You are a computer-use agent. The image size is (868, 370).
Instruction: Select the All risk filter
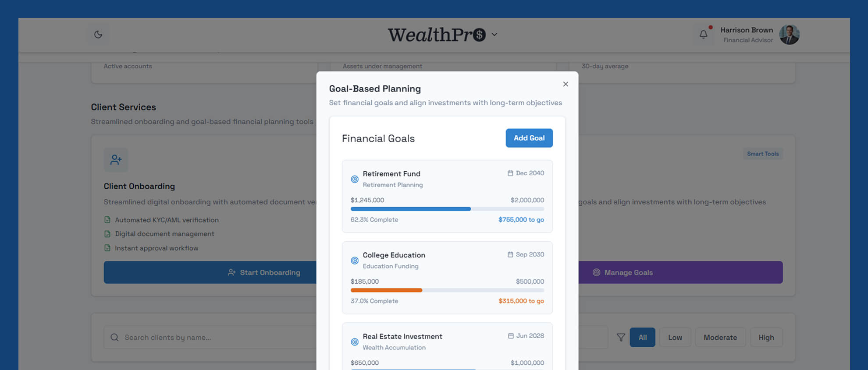(642, 338)
